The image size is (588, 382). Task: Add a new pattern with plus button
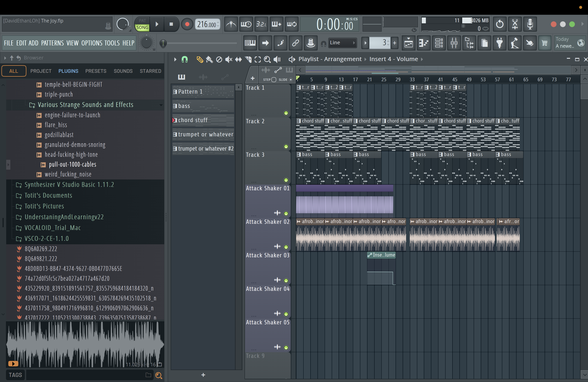click(203, 375)
